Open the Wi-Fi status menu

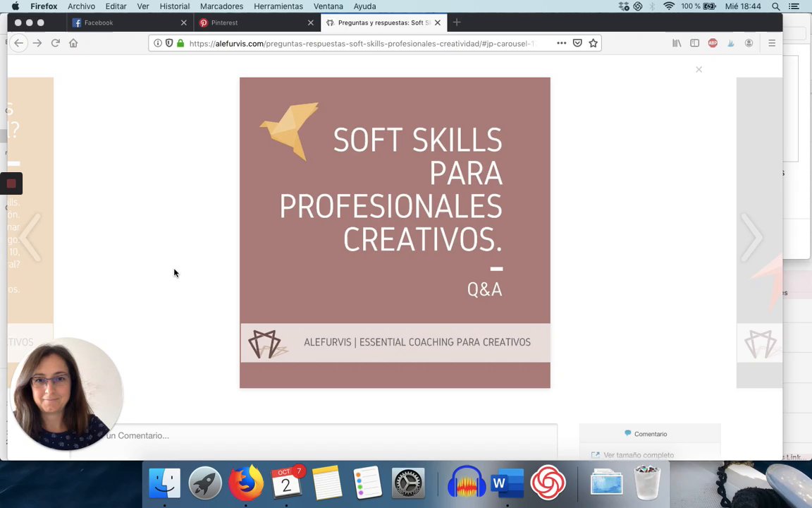pyautogui.click(x=669, y=6)
